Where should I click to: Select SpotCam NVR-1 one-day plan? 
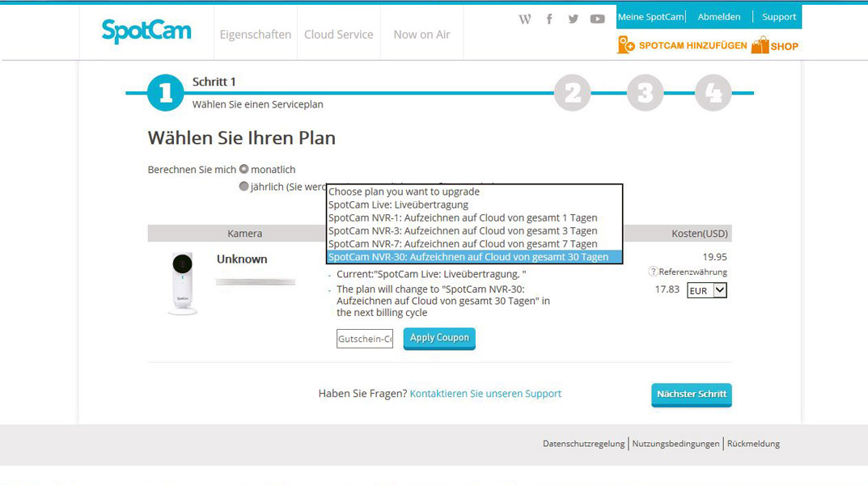point(474,217)
